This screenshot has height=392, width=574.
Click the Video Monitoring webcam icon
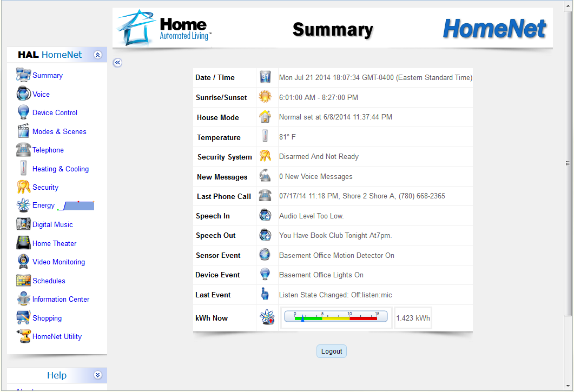[x=23, y=261]
